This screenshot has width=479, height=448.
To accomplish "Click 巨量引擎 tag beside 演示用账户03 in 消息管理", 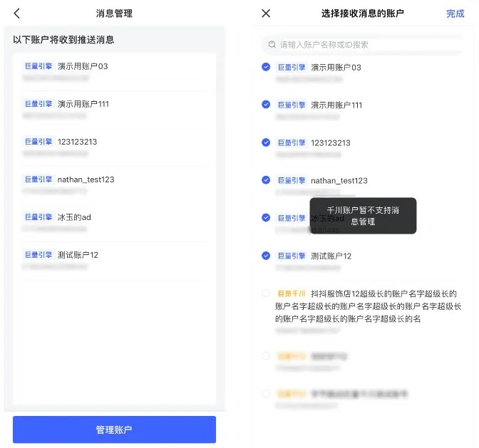I will pyautogui.click(x=38, y=66).
